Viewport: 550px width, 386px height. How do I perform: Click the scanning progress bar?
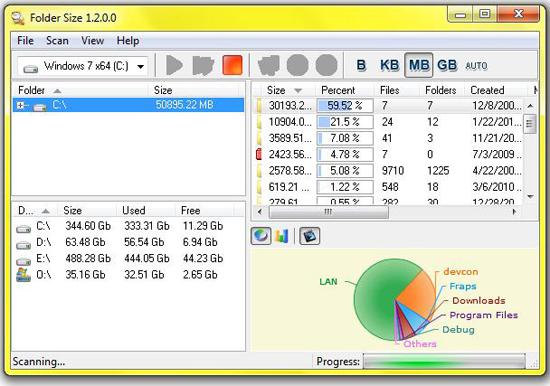tap(444, 361)
